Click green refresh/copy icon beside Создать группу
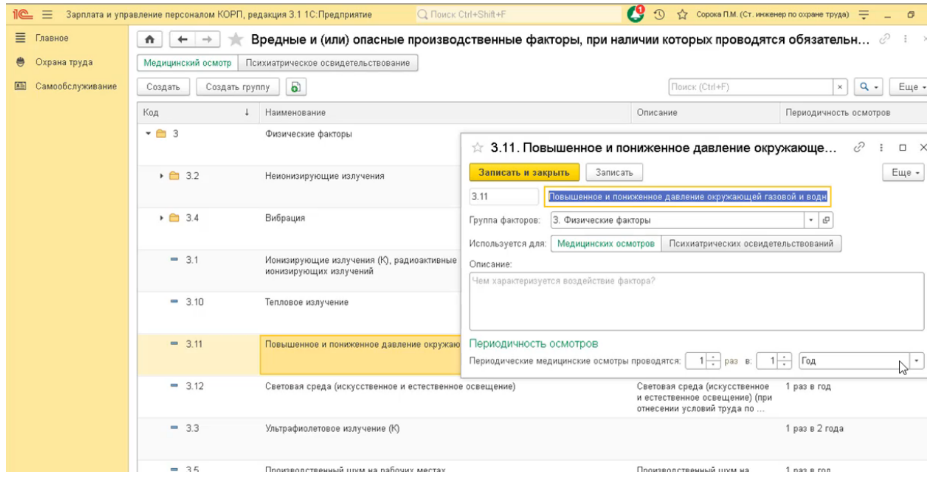 click(295, 87)
